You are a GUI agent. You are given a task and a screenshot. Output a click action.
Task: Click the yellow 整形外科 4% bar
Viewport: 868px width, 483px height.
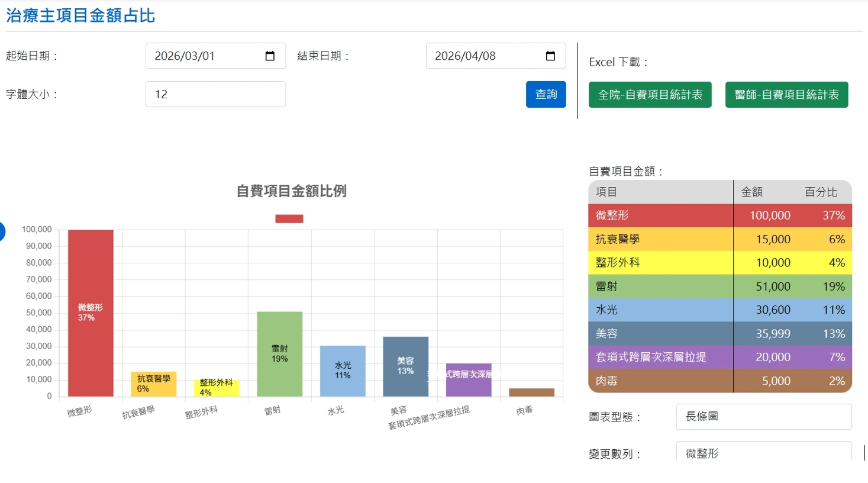coord(217,388)
